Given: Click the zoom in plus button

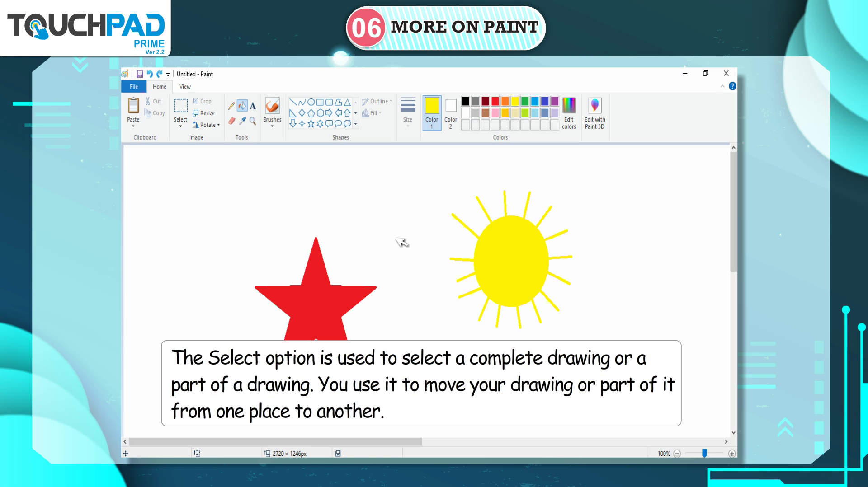Looking at the screenshot, I should (x=732, y=454).
